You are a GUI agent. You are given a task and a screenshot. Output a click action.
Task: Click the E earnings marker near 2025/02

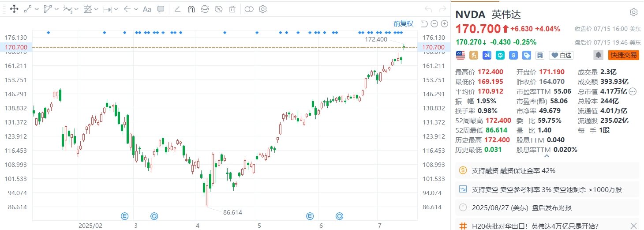125,216
